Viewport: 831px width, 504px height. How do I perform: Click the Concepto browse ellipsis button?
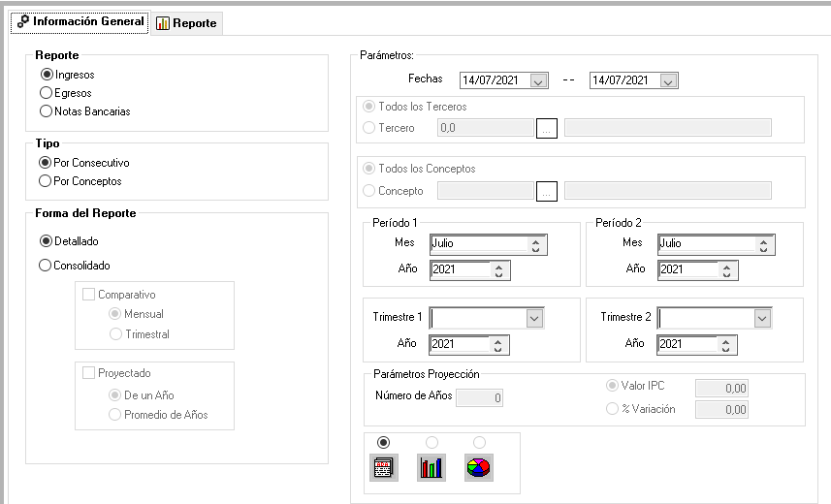[x=547, y=192]
